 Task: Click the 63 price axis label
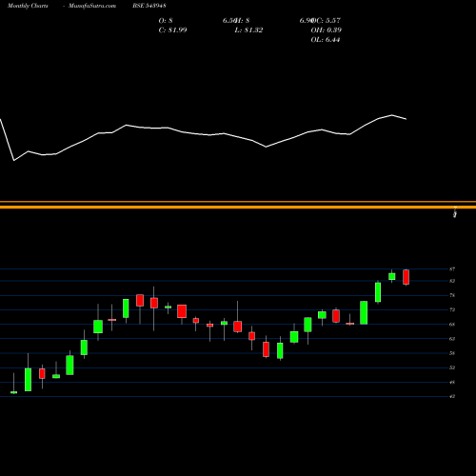452,339
